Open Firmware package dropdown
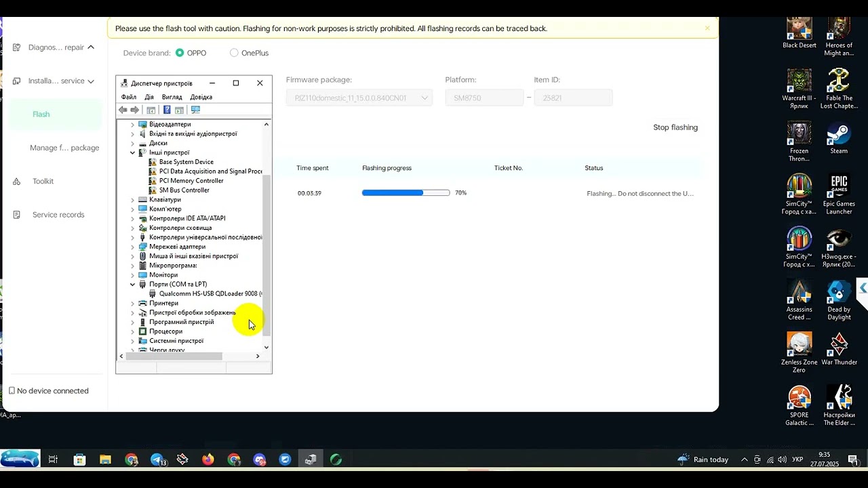 (359, 98)
